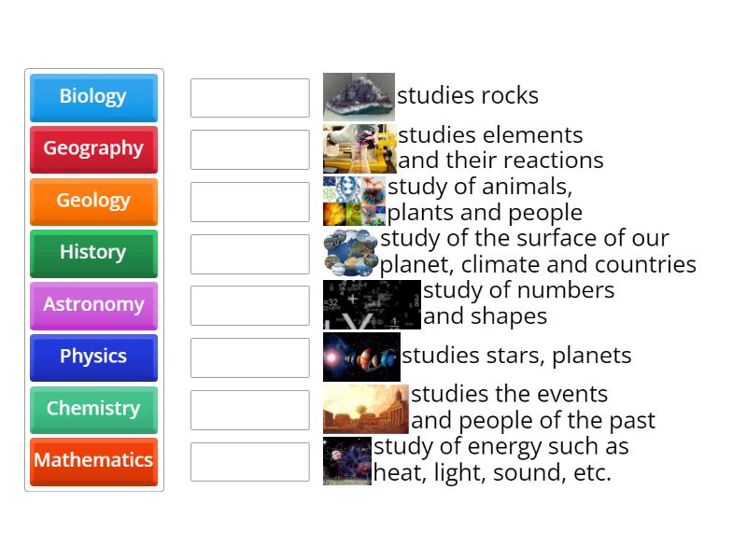Click the galaxy energy image
This screenshot has width=747, height=560.
click(346, 460)
